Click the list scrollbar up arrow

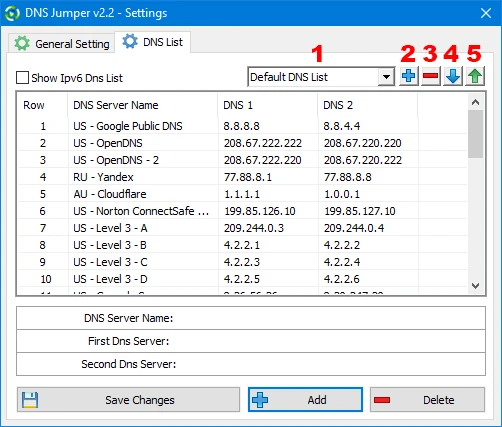coord(476,102)
